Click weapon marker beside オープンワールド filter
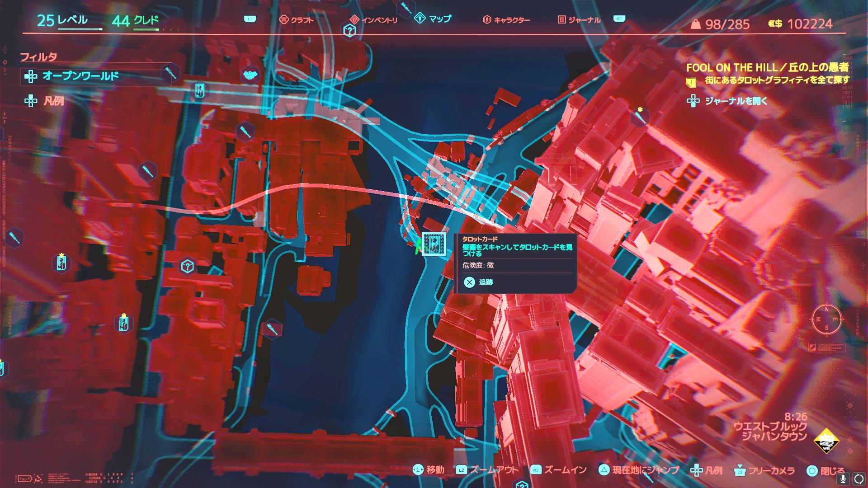Screen dimensions: 868x488 171,73
